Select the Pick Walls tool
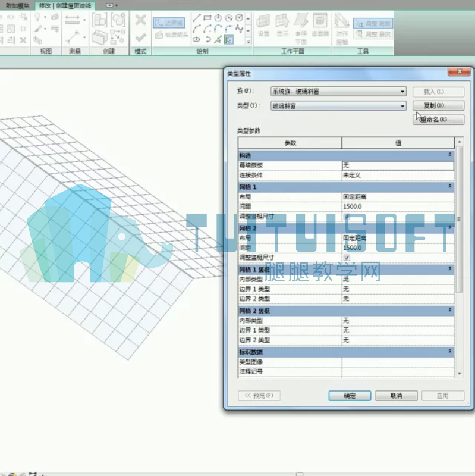475x476 pixels. pos(229,39)
